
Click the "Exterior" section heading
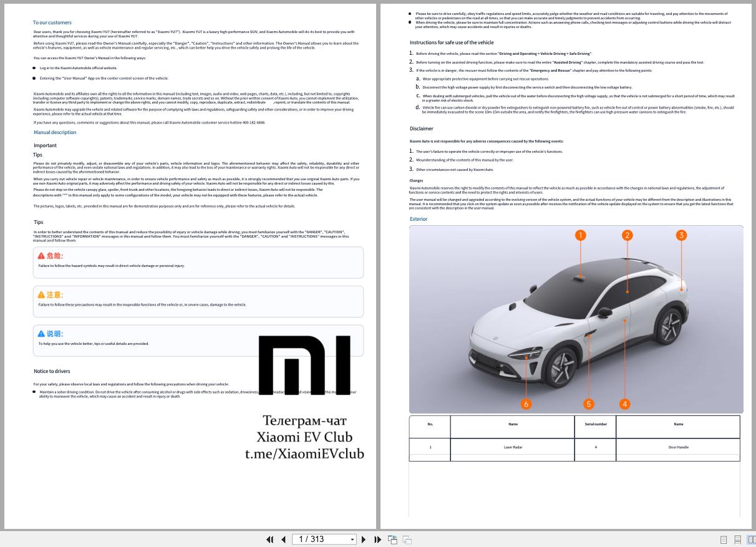(419, 219)
